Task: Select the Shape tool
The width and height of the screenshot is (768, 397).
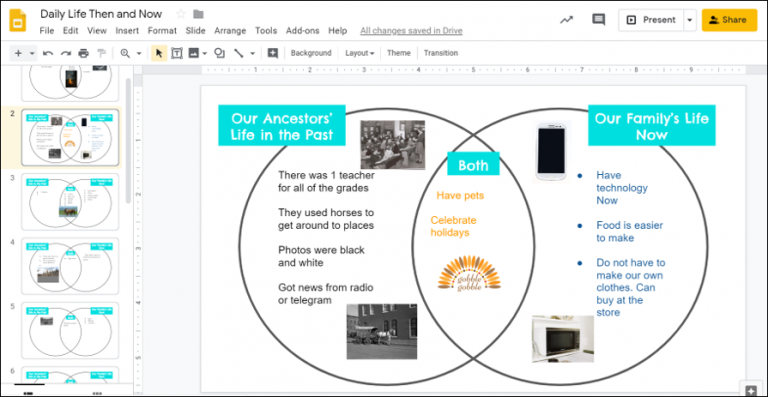Action: (219, 53)
